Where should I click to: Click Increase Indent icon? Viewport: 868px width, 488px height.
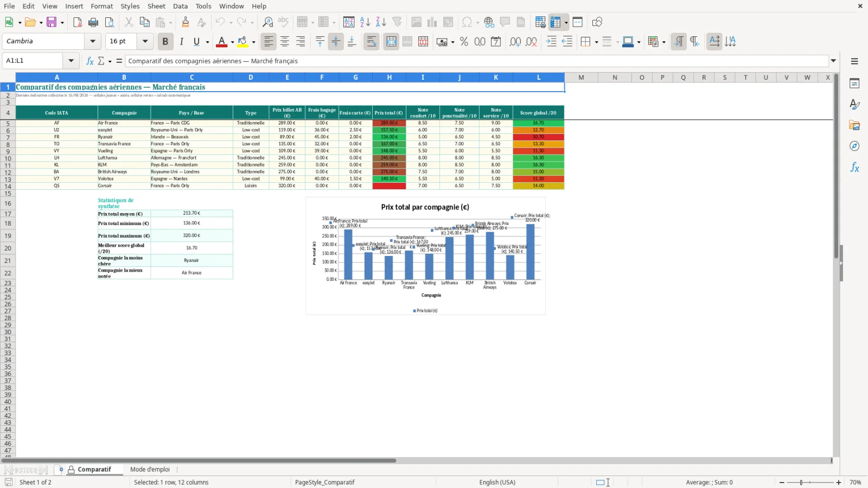(551, 42)
